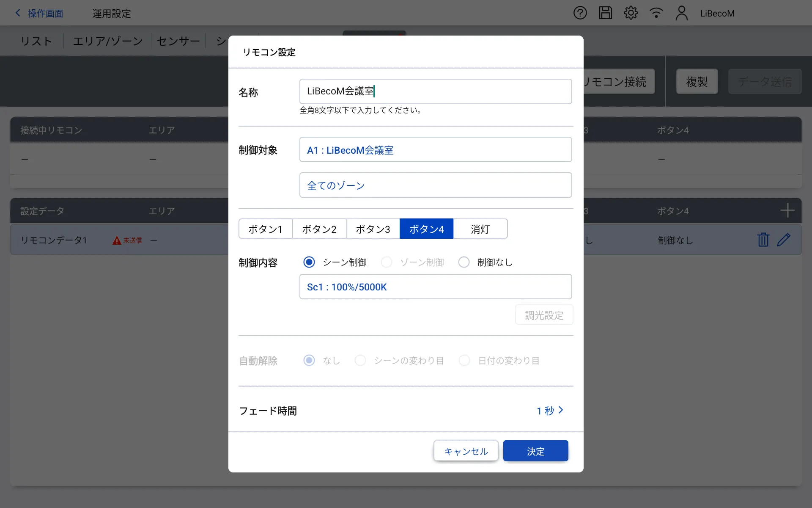Open the Sc1 : 100%/5000K scene dropdown

coord(435,287)
